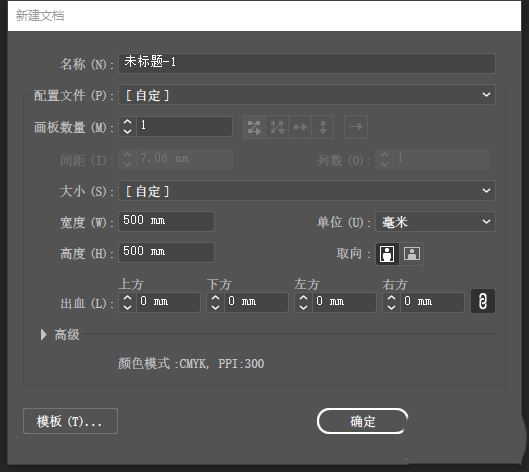
Task: Adjust the 右方 right bleed stepper
Action: (391, 302)
